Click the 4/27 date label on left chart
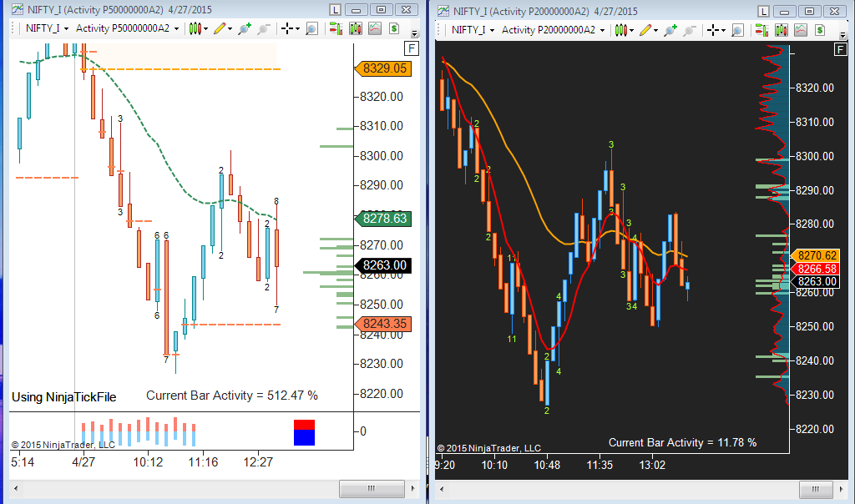Viewport: 855px width, 504px height. click(83, 462)
